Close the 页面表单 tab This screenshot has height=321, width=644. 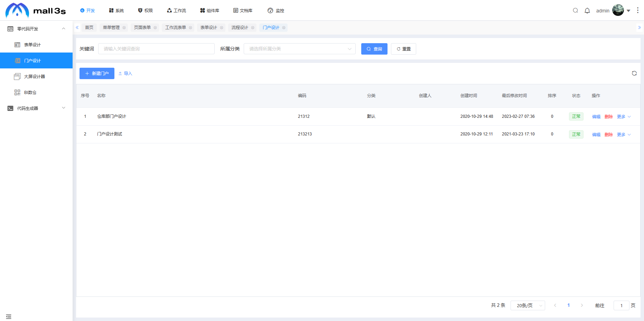coord(155,28)
